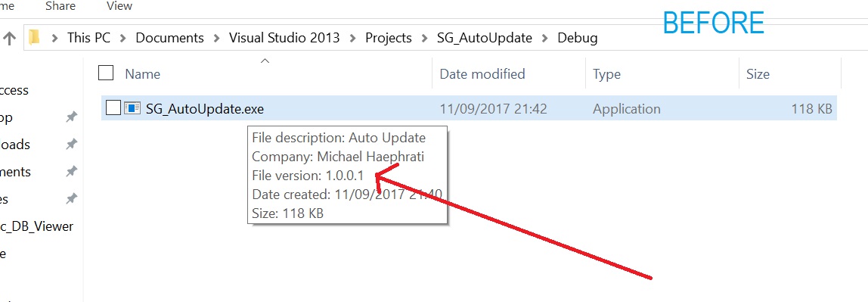
Task: Open the DB_Viewer item in sidebar
Action: [36, 226]
